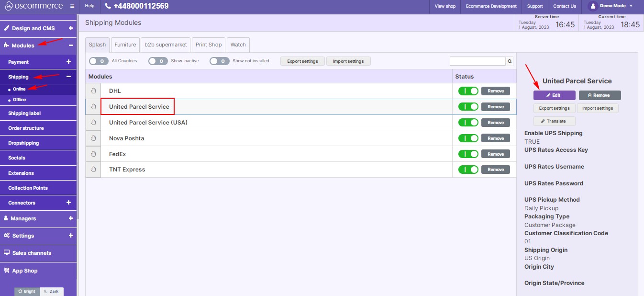Image resolution: width=644 pixels, height=296 pixels.
Task: Collapse the Shipping submenu minus sign
Action: coord(68,77)
